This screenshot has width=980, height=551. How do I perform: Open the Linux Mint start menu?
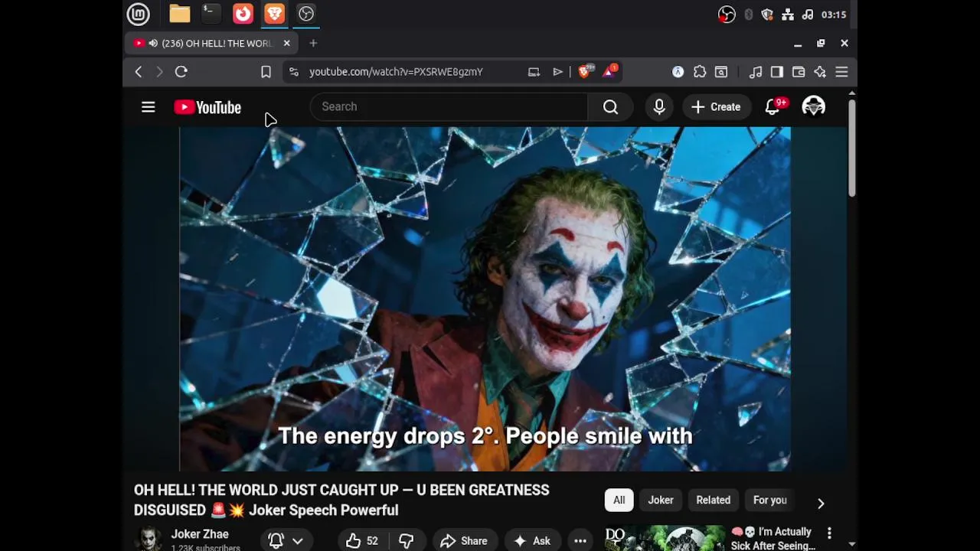(139, 14)
